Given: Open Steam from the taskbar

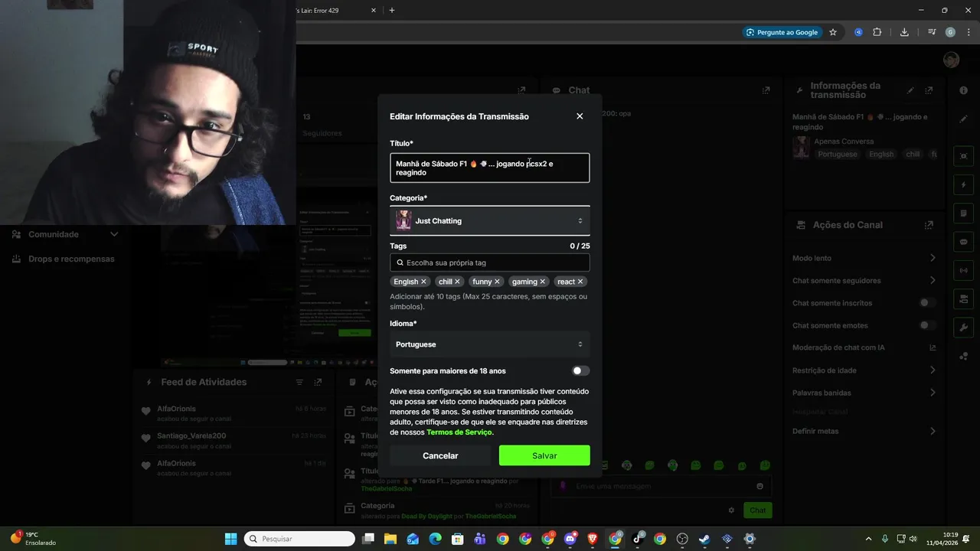Looking at the screenshot, I should click(x=704, y=539).
